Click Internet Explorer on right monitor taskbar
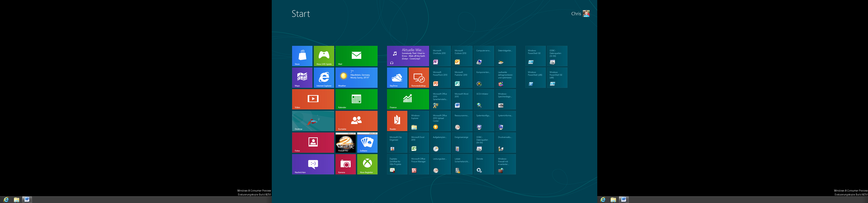 [603, 200]
